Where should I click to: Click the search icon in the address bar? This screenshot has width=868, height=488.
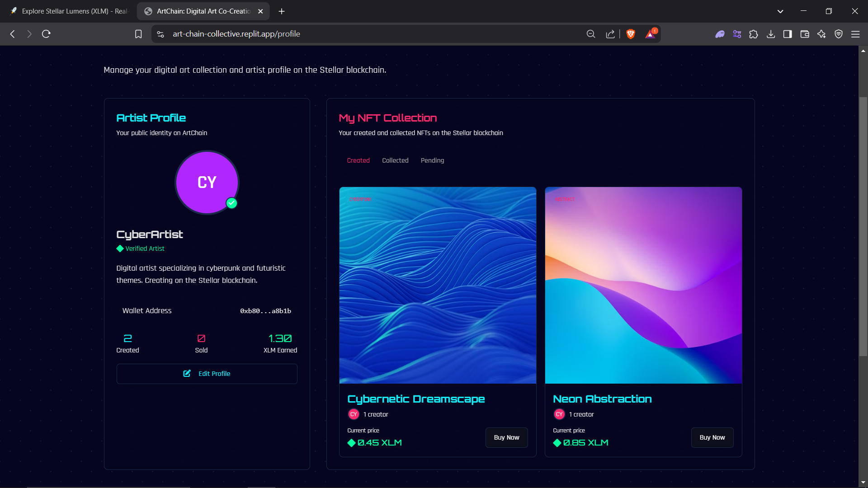tap(591, 34)
